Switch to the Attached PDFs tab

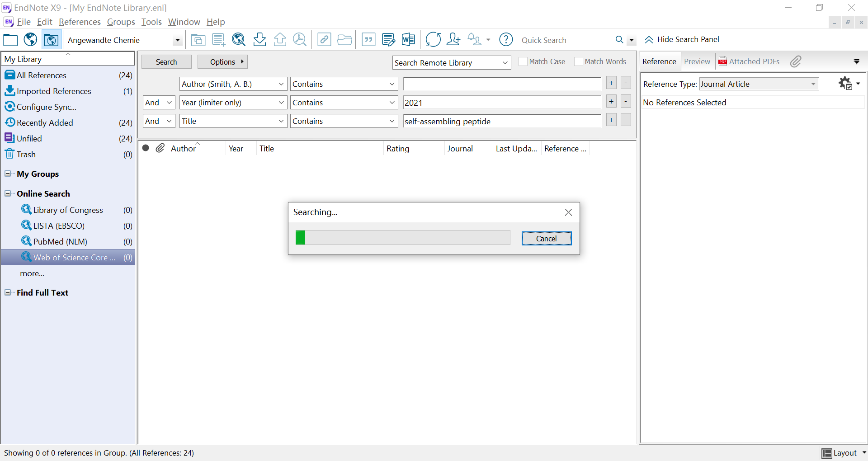click(x=749, y=61)
